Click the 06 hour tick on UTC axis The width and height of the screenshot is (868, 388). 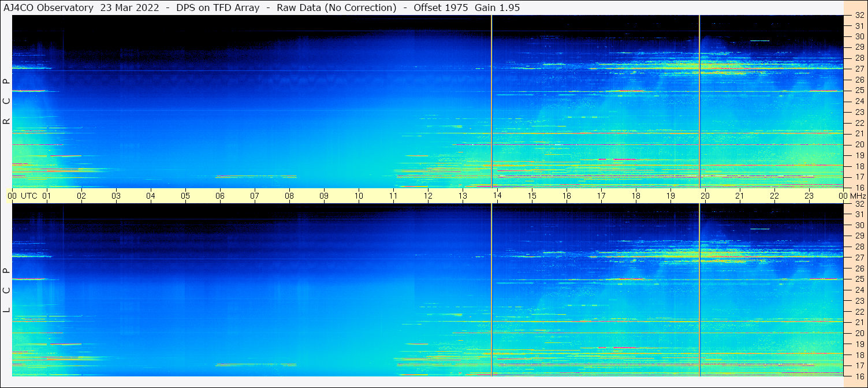[220, 196]
